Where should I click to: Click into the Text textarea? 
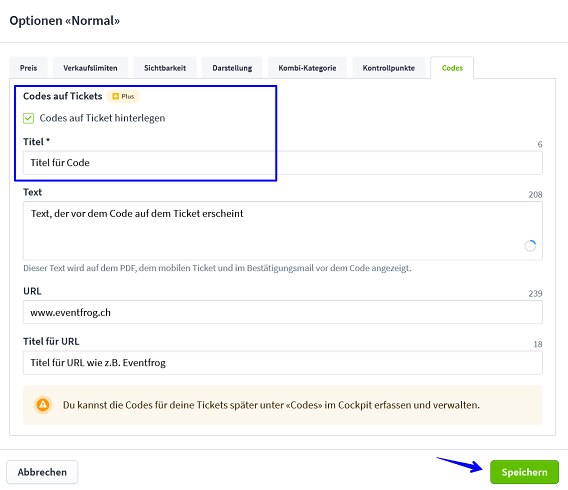click(283, 230)
